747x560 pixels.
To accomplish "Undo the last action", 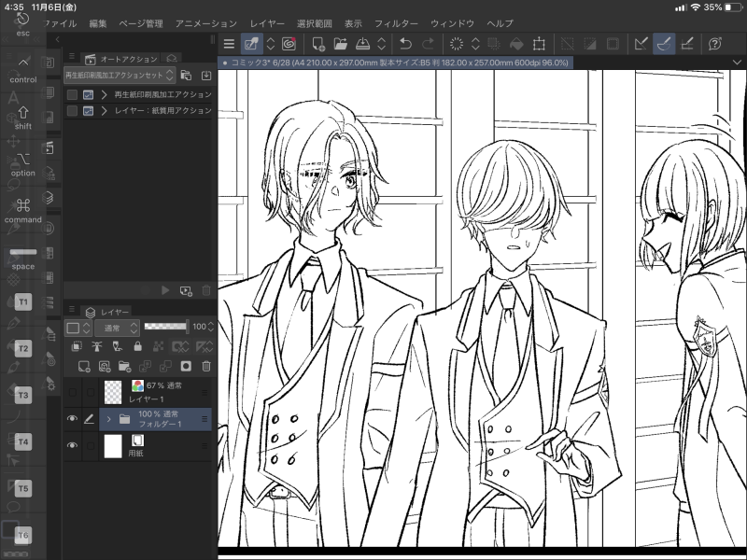I will [405, 44].
